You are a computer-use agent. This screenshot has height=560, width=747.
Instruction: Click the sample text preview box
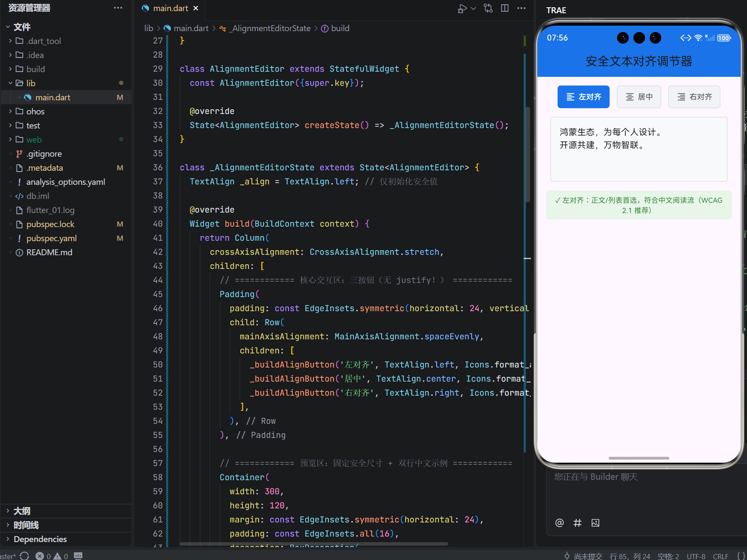point(639,149)
